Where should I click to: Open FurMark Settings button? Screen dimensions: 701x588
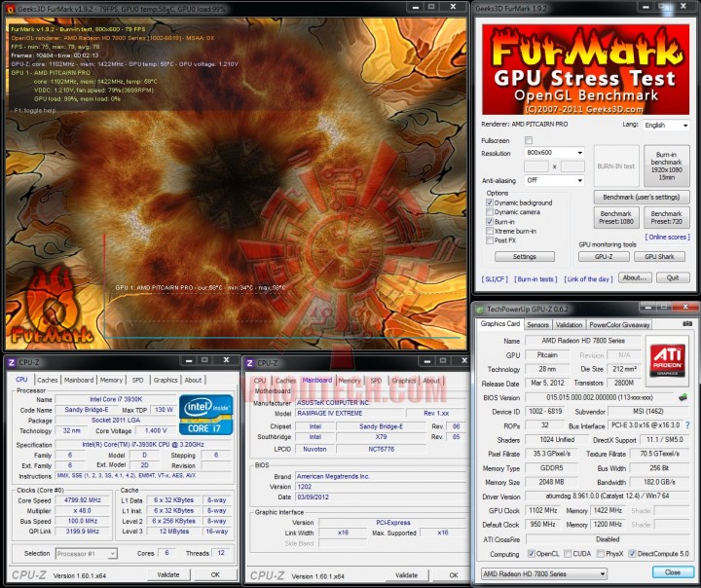coord(525,257)
